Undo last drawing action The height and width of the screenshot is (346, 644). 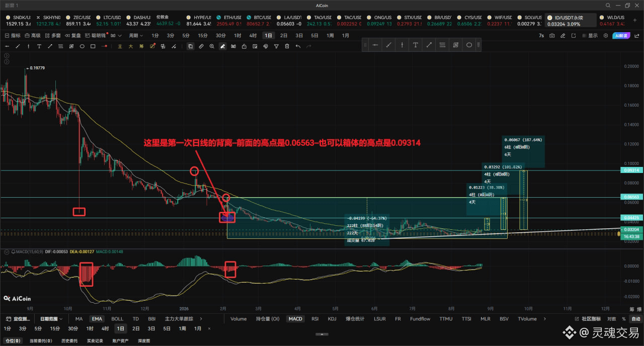point(298,46)
